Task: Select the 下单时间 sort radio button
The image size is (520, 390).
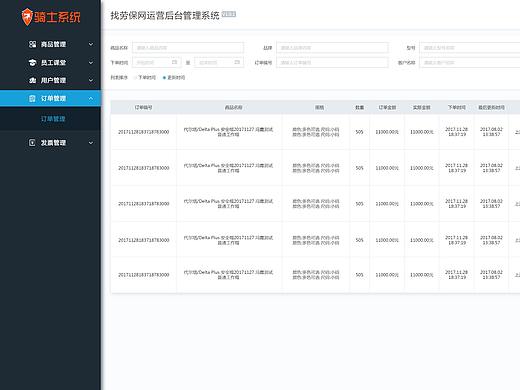Action: [x=135, y=78]
